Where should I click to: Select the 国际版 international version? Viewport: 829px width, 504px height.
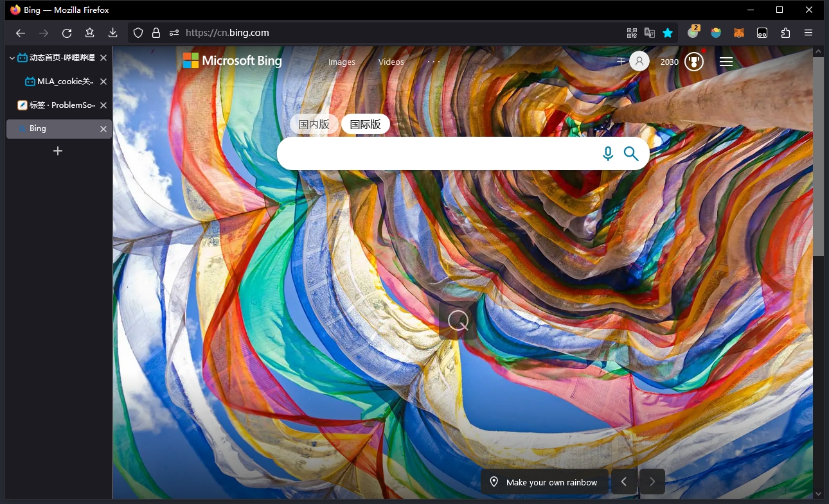pos(365,125)
